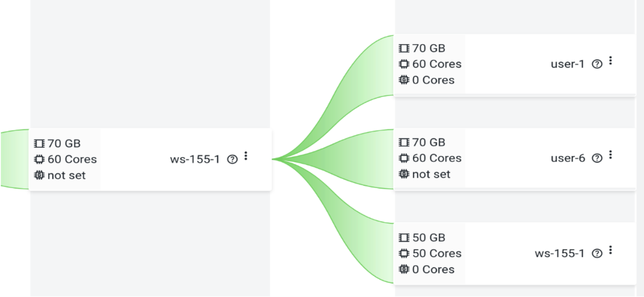Click help icon beside left ws-155-1 node
Screen dimensions: 644x297
232,159
